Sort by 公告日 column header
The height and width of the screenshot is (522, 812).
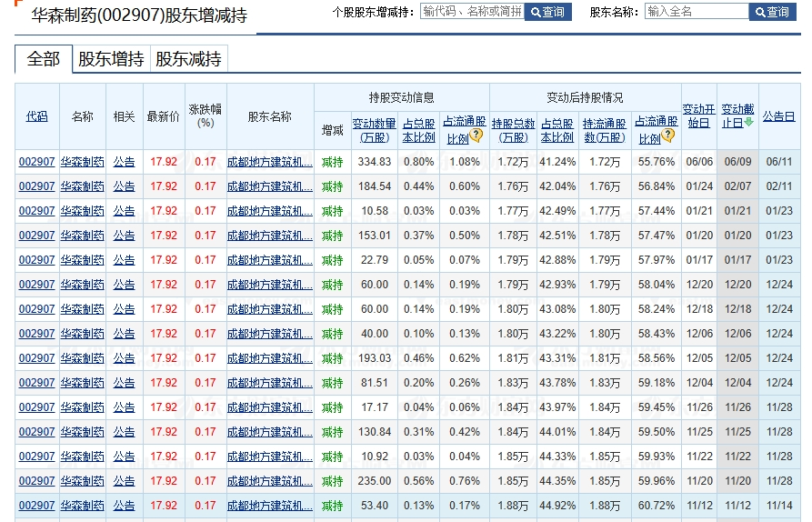[x=779, y=116]
